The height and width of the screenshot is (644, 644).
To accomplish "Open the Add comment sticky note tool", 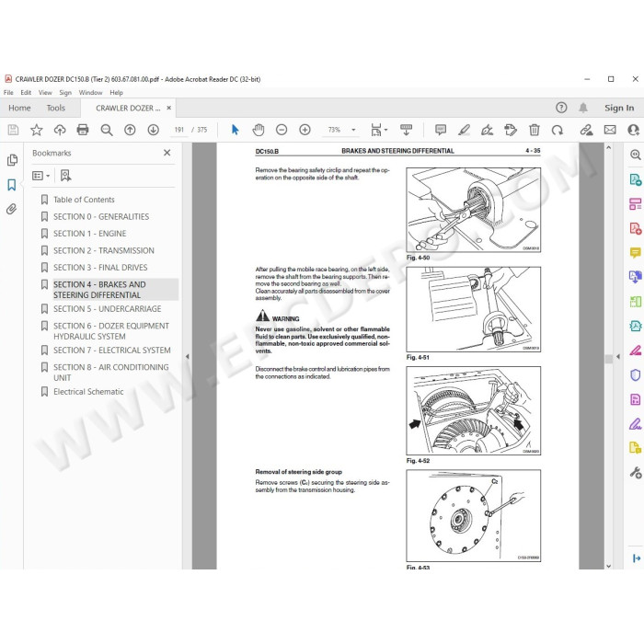I will 441,130.
